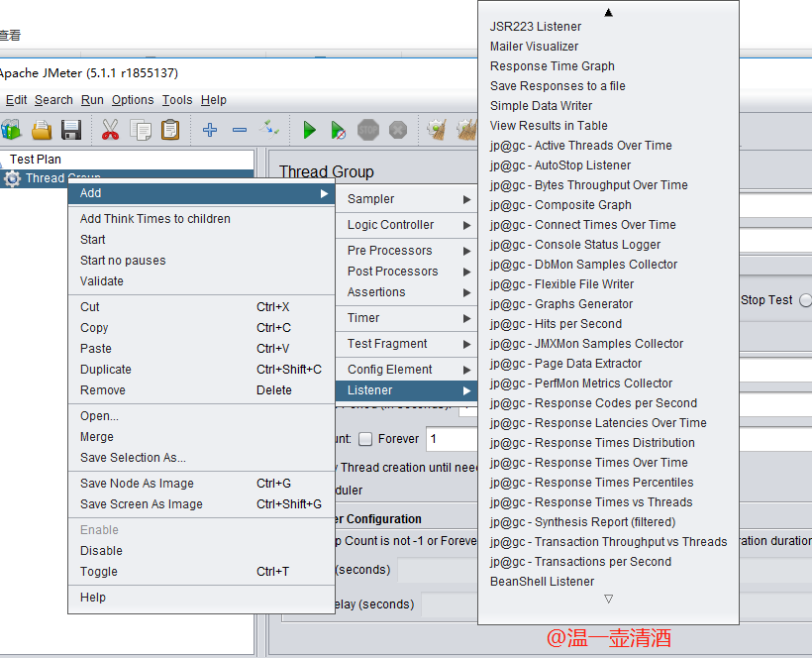Image resolution: width=812 pixels, height=658 pixels.
Task: Open the Run menu
Action: tap(92, 100)
